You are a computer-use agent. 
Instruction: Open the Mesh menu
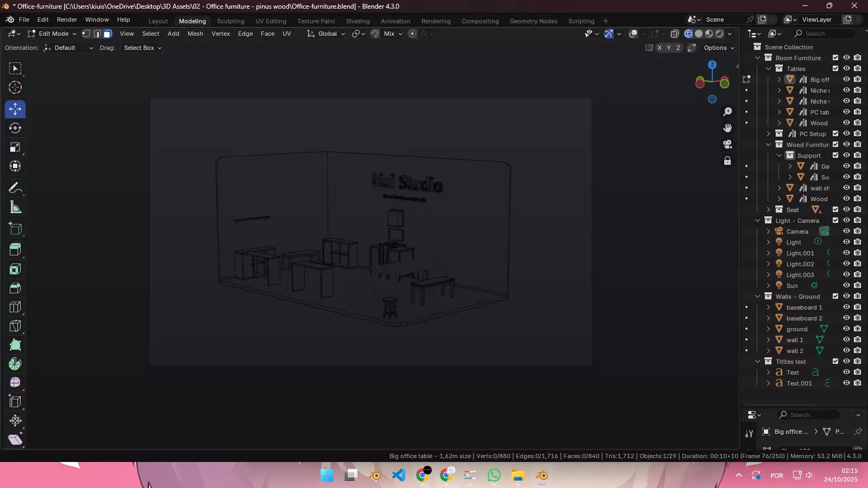point(195,34)
